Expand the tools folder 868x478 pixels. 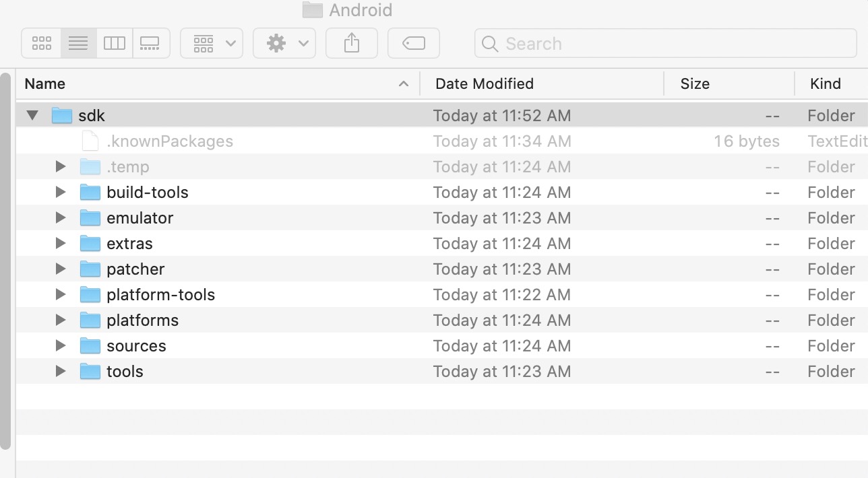61,371
